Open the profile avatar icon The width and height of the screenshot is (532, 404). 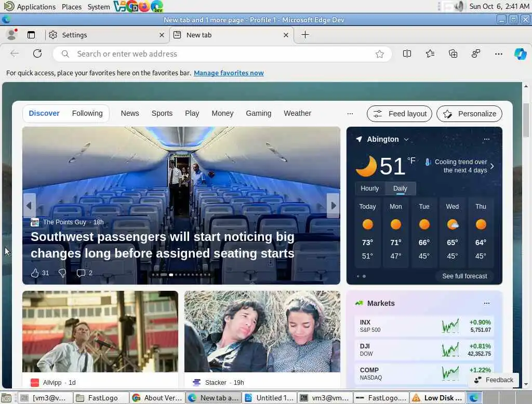[12, 35]
